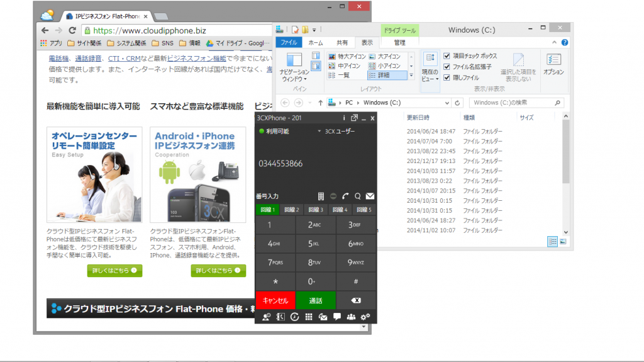644x362 pixels.
Task: Toggle 隠しファイル checkbox
Action: tap(447, 77)
